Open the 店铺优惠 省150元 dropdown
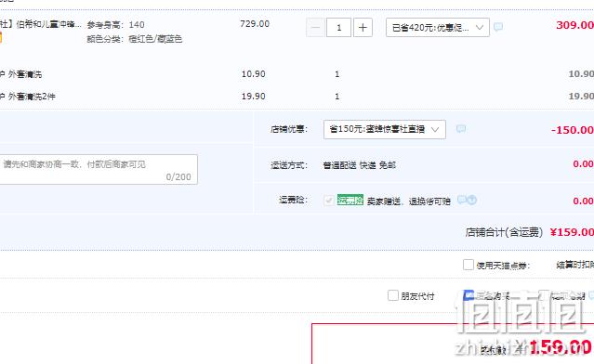 [385, 129]
